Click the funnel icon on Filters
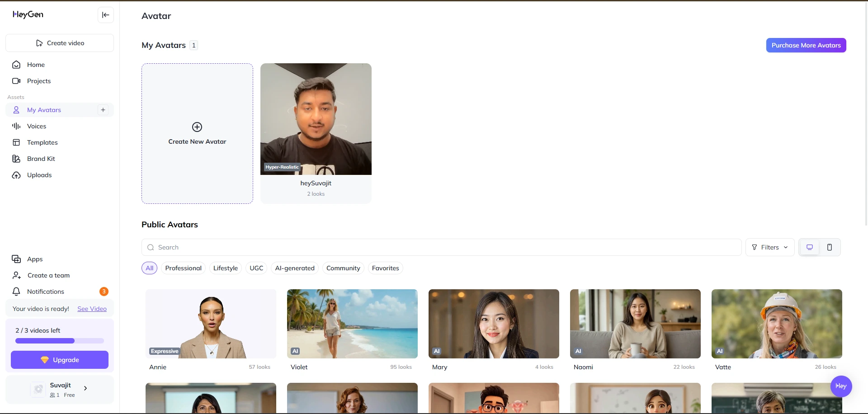The image size is (868, 414). point(754,247)
